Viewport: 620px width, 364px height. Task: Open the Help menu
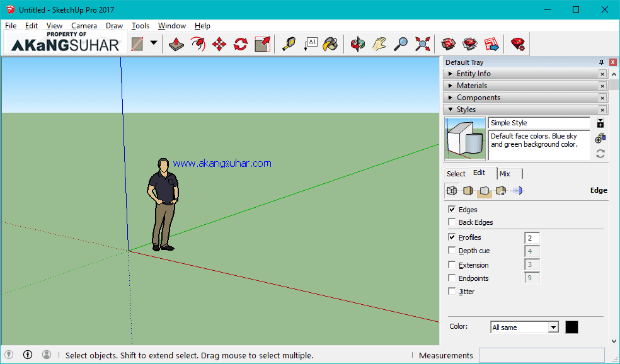202,26
